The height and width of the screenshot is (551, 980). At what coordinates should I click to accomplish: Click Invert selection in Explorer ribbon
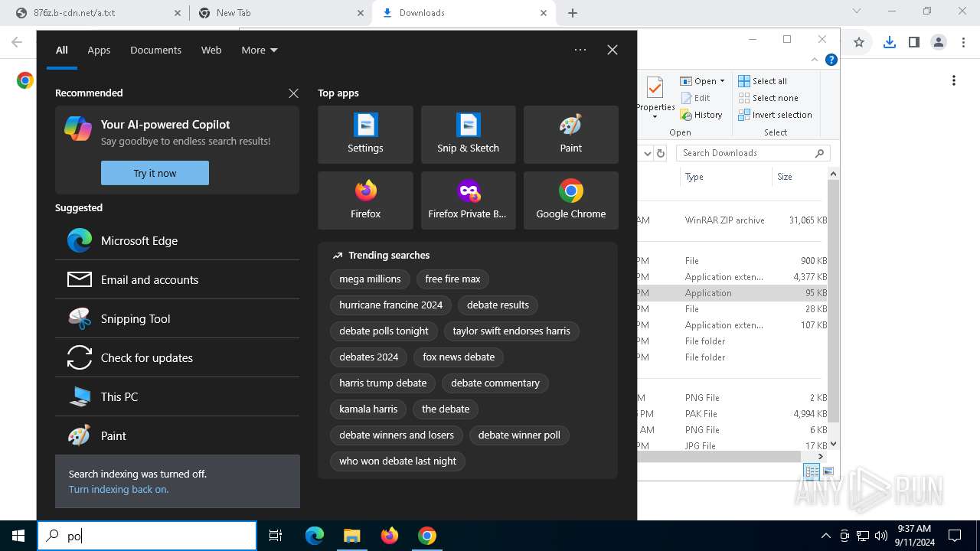(x=775, y=115)
